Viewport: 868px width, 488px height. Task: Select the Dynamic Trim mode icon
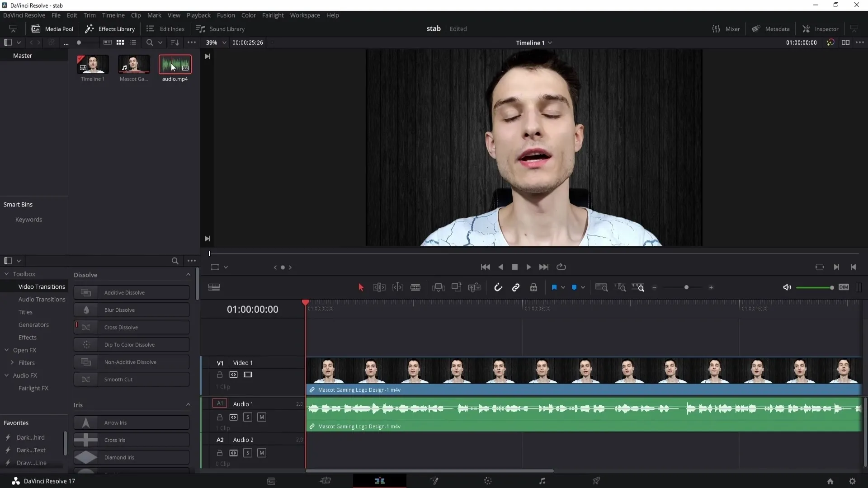pos(397,288)
